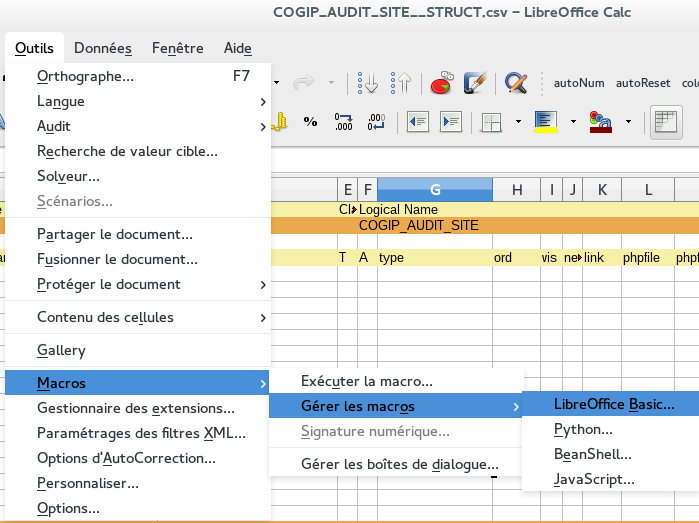The image size is (699, 523).
Task: Select column H header
Action: click(517, 190)
